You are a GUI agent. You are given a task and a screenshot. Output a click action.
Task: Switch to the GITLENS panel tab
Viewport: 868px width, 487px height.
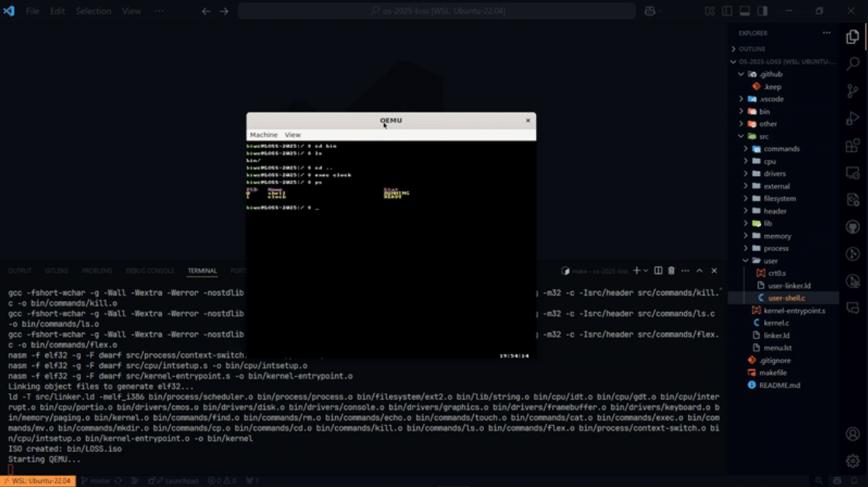pyautogui.click(x=57, y=271)
